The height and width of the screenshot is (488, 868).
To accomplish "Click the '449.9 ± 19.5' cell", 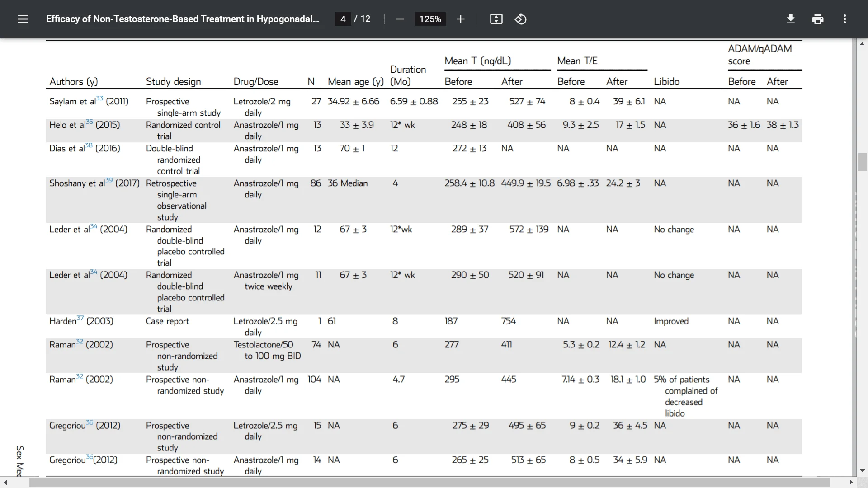I will [526, 183].
